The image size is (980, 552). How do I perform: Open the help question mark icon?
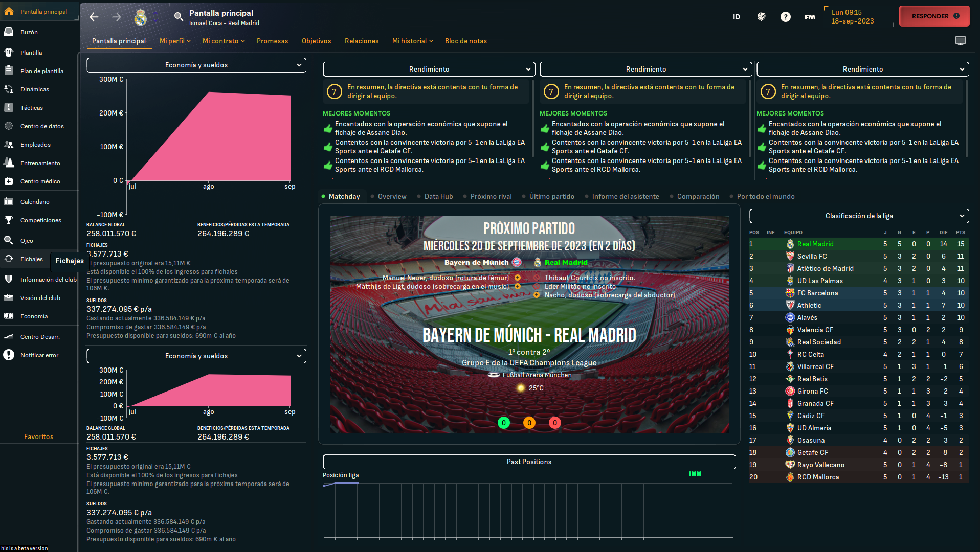[785, 17]
